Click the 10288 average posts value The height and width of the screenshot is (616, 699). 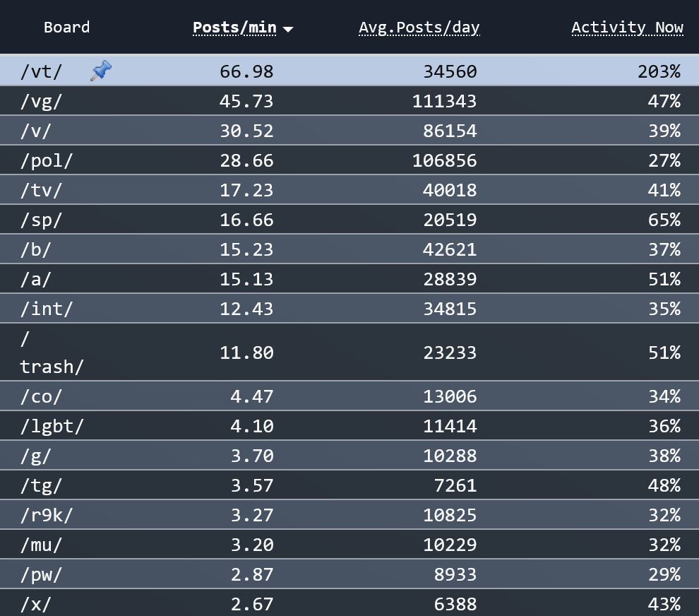(x=450, y=456)
